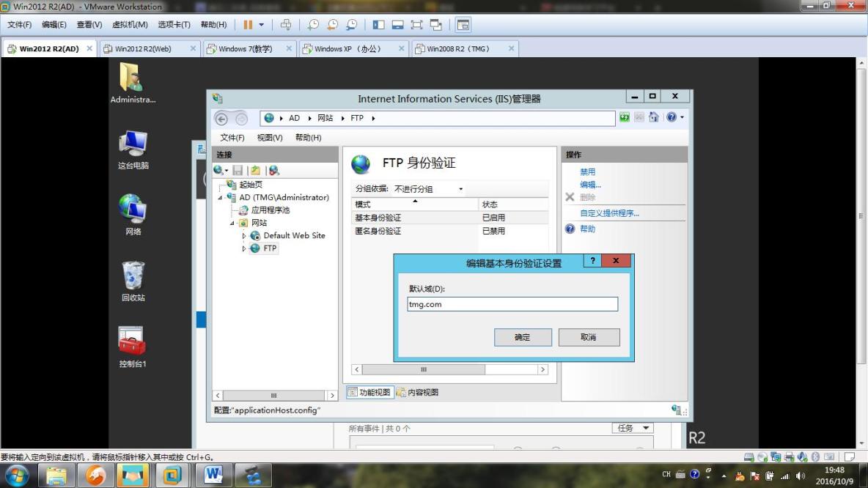Image resolution: width=868 pixels, height=488 pixels.
Task: Click the send Ctrl+Alt+Del toolbar icon
Action: coord(286,25)
